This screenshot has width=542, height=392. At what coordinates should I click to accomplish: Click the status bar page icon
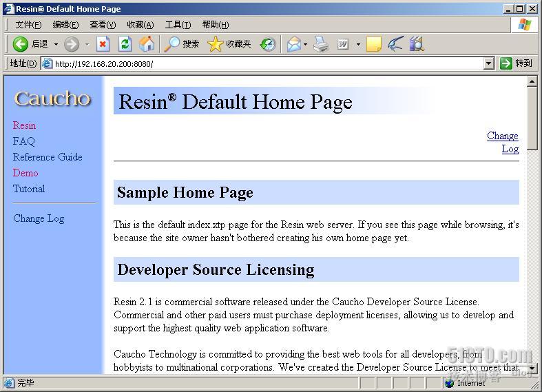coord(9,383)
